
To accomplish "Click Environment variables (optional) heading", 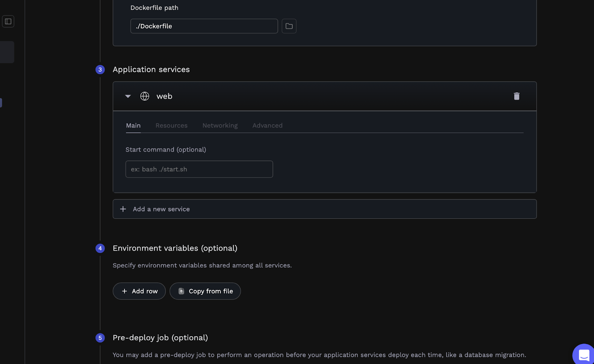I will 175,248.
